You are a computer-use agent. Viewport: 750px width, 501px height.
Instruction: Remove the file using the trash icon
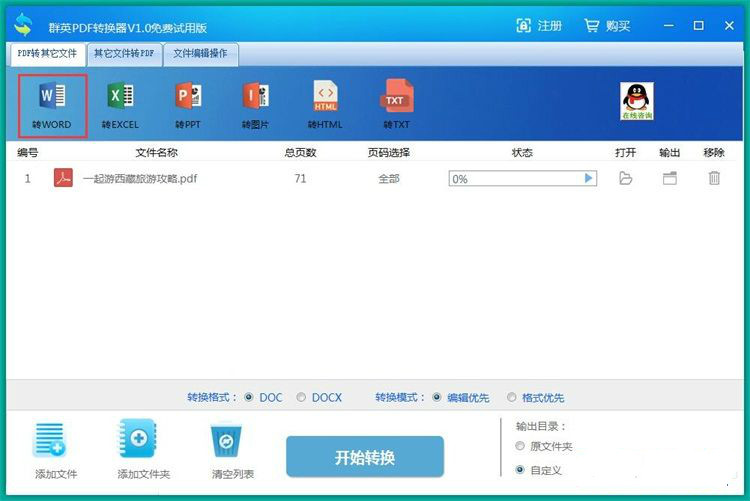coord(714,178)
